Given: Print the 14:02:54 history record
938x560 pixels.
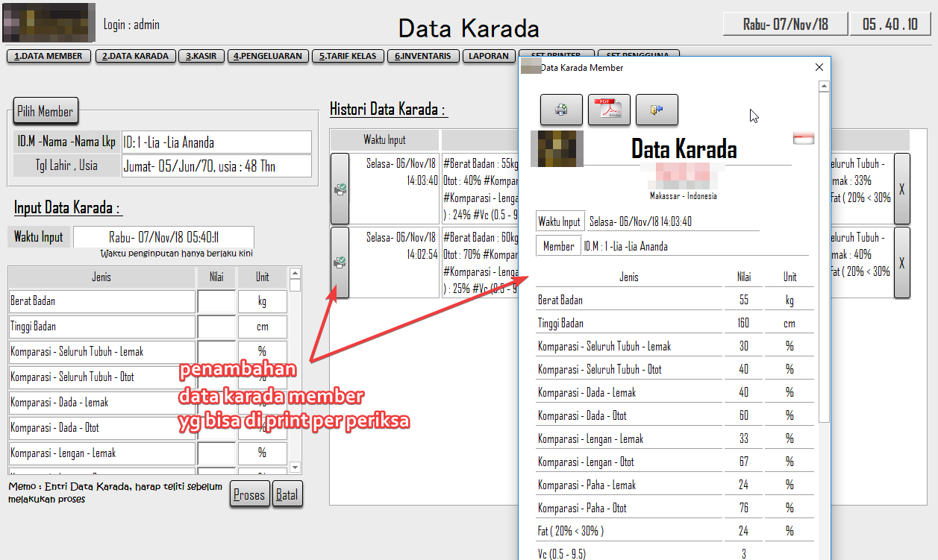Looking at the screenshot, I should pos(340,262).
